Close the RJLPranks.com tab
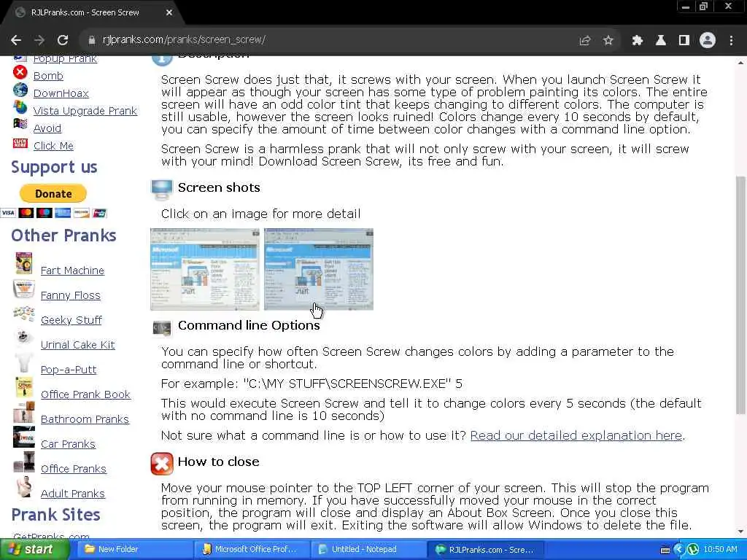 [169, 13]
